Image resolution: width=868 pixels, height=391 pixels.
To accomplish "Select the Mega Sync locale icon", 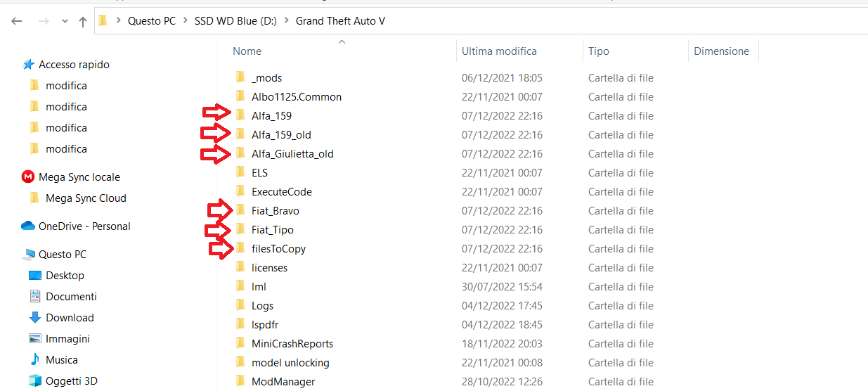I will tap(28, 177).
